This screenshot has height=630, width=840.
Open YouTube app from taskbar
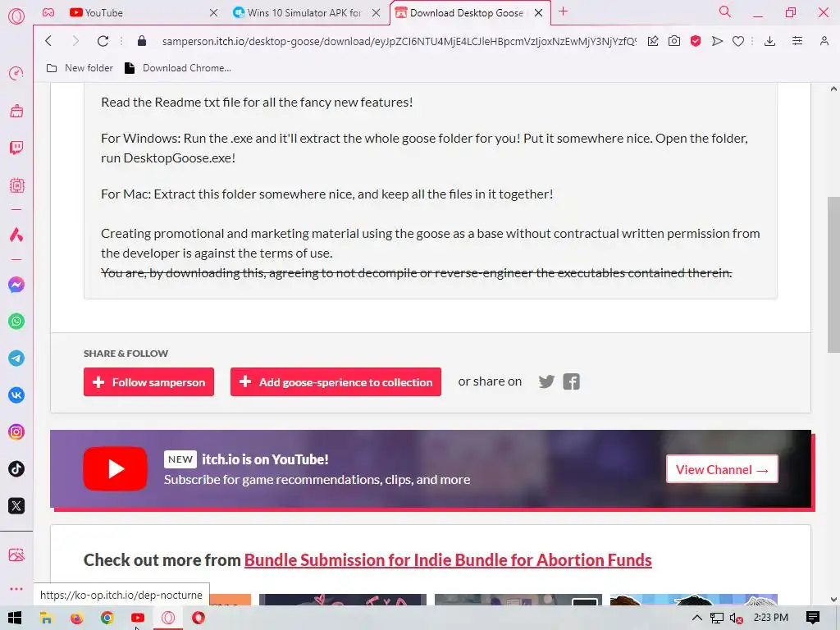click(138, 618)
